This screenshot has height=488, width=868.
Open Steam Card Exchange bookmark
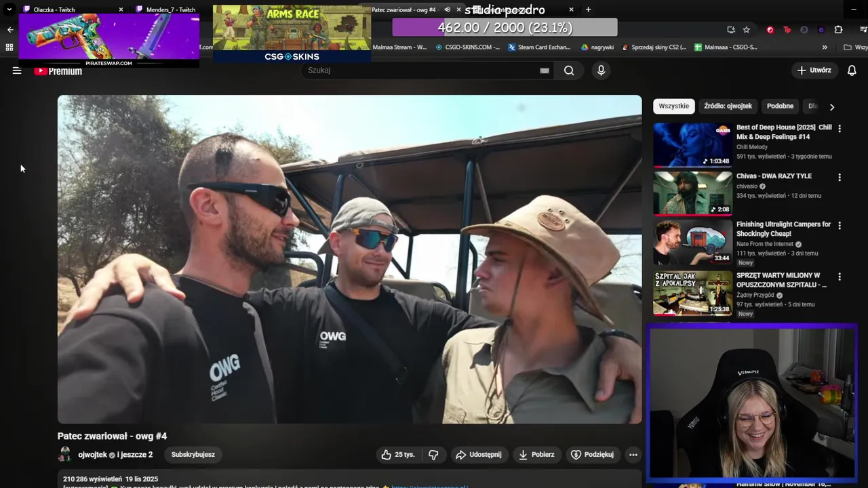pyautogui.click(x=539, y=47)
